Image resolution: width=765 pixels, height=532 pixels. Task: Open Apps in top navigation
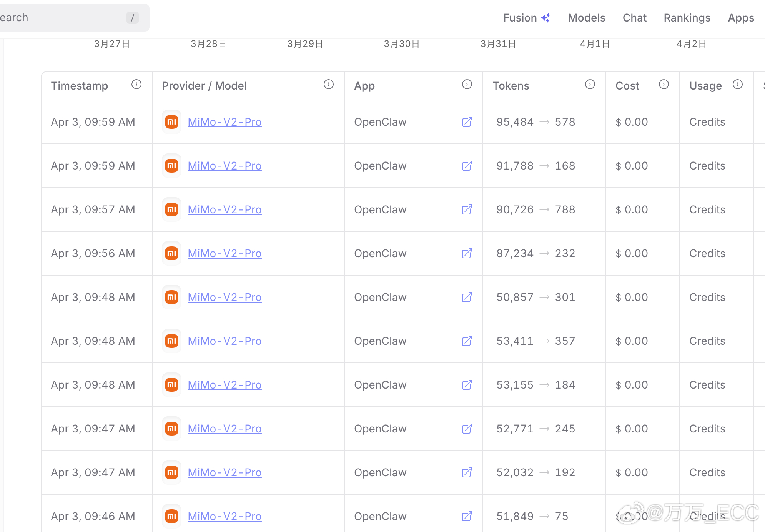click(x=741, y=18)
